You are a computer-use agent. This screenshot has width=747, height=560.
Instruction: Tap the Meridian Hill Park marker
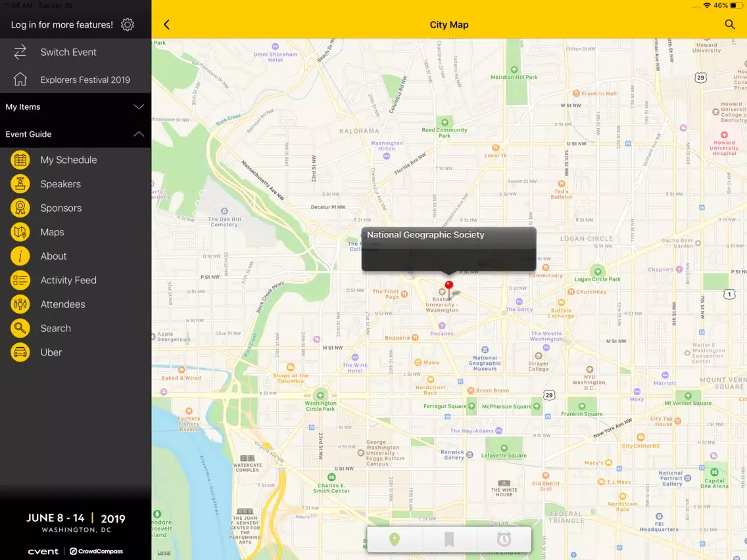(514, 70)
